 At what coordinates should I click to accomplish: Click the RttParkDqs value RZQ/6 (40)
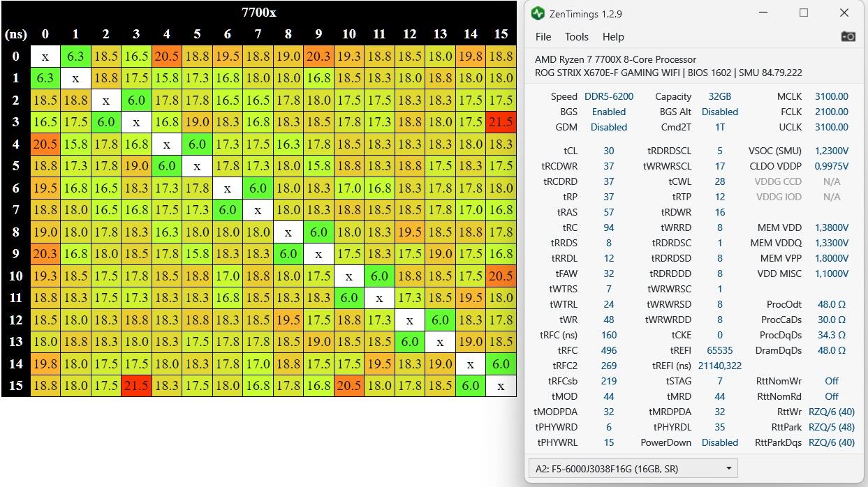pos(832,442)
